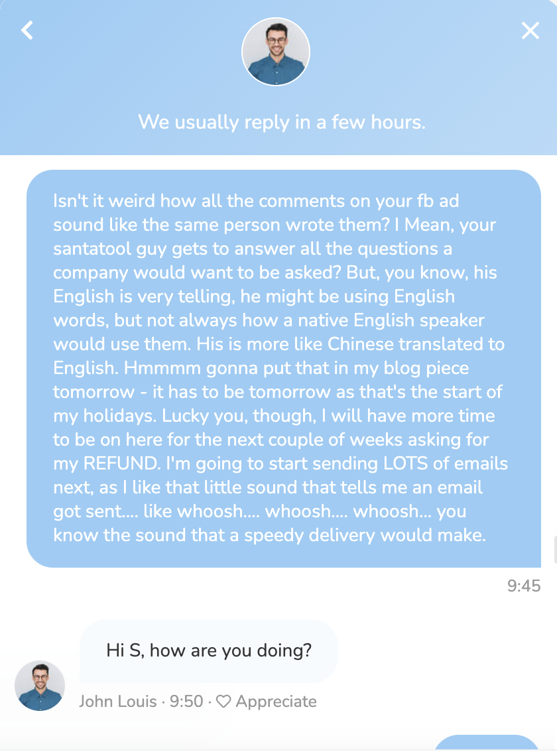
Task: Click the "We usually reply in a few hours" text
Action: (281, 122)
